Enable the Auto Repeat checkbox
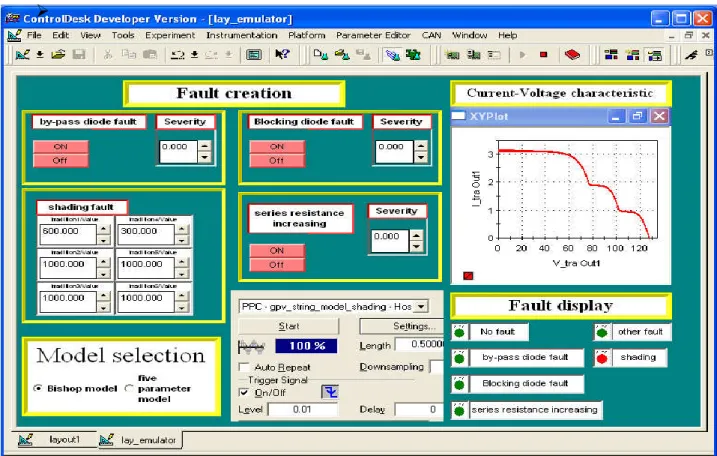 [x=244, y=367]
